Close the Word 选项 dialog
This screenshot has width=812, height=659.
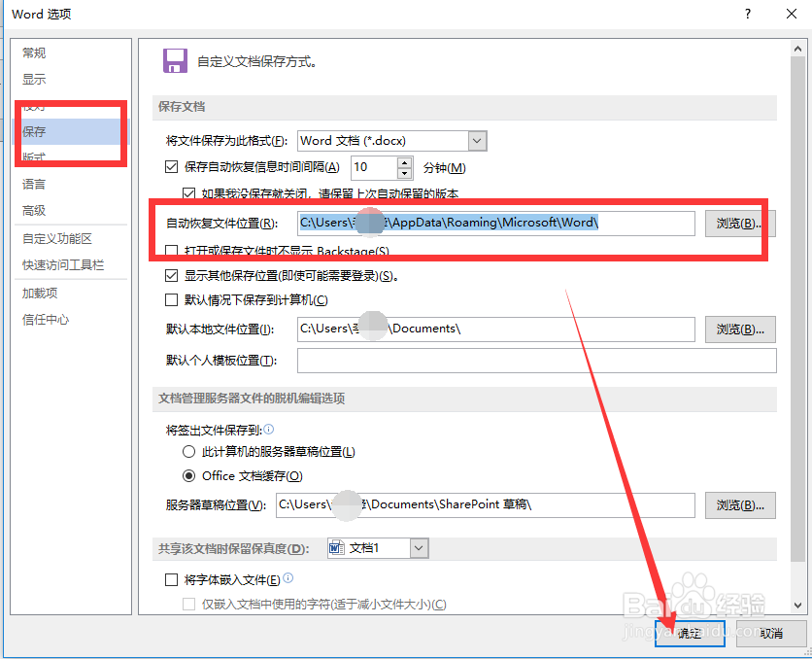tap(792, 14)
